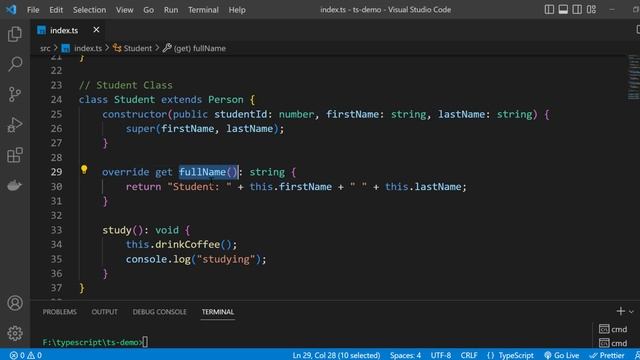The image size is (640, 360).
Task: Change indentation via Spaces: 4
Action: tap(405, 355)
